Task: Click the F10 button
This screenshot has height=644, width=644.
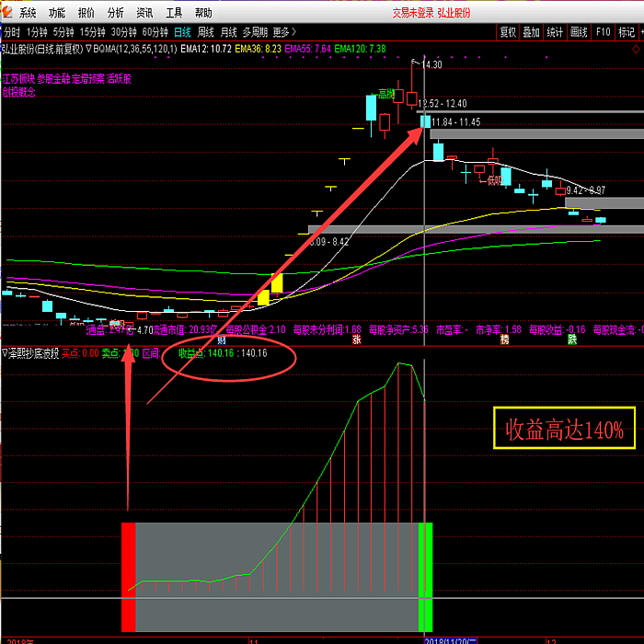Action: pos(603,32)
